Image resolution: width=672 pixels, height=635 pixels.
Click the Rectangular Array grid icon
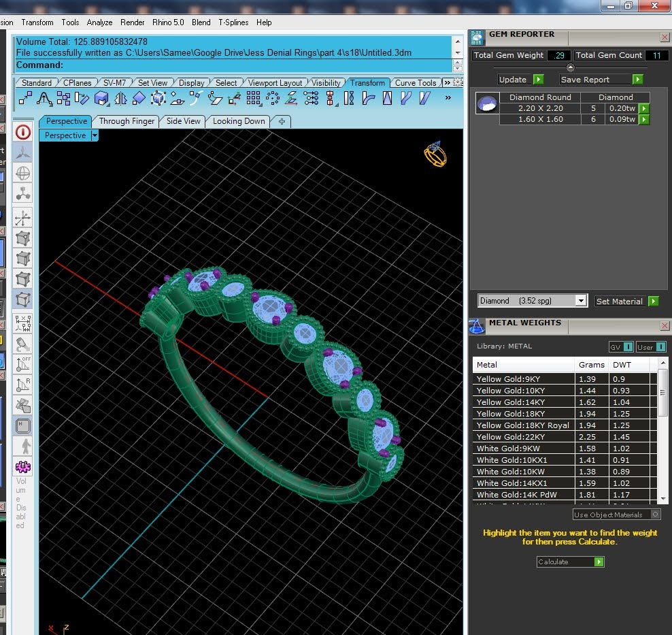253,99
